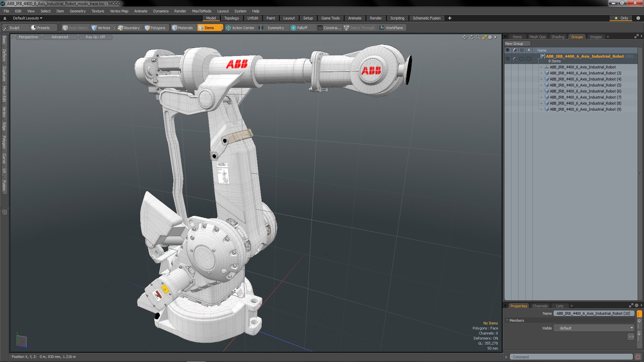Open layout settings gear at top right
The image size is (644, 362).
tap(638, 18)
